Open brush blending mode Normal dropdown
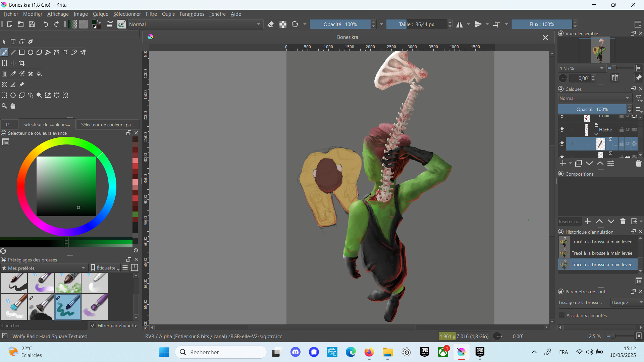The height and width of the screenshot is (362, 644). 195,24
